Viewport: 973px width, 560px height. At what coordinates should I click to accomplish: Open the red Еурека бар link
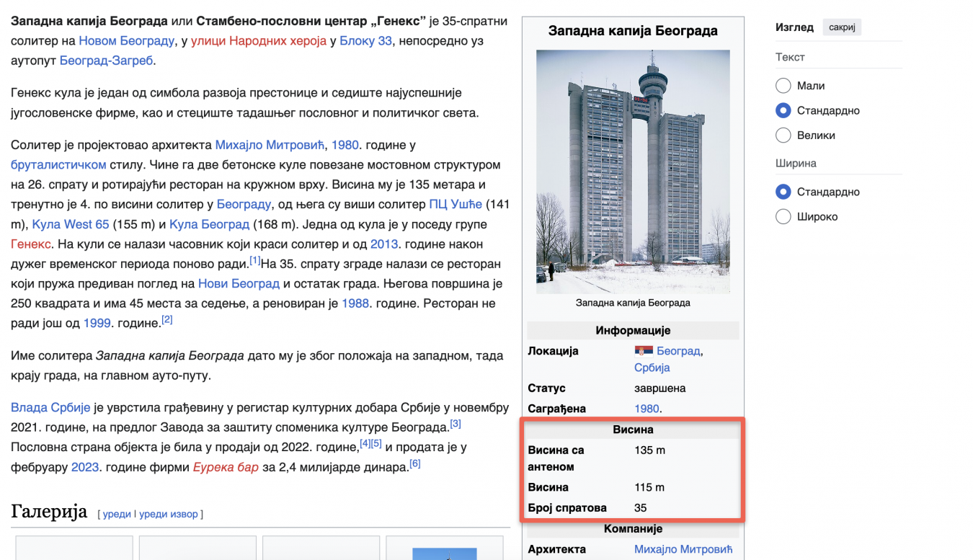pos(226,467)
